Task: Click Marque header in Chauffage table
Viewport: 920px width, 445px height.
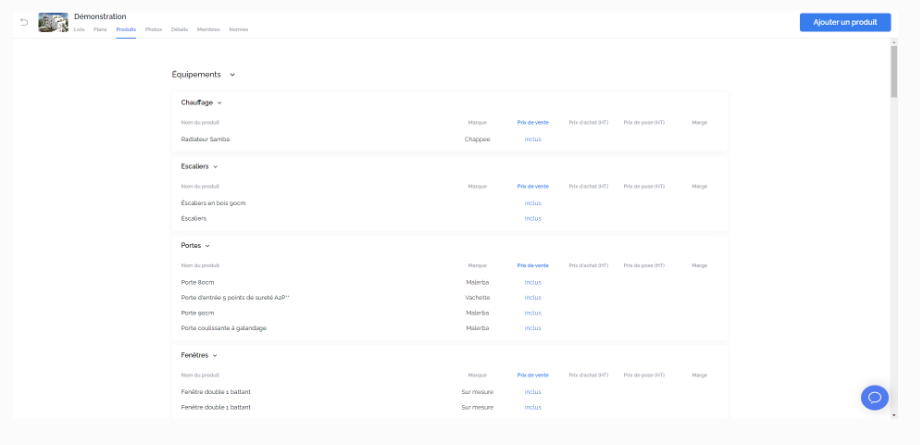Action: pos(477,123)
